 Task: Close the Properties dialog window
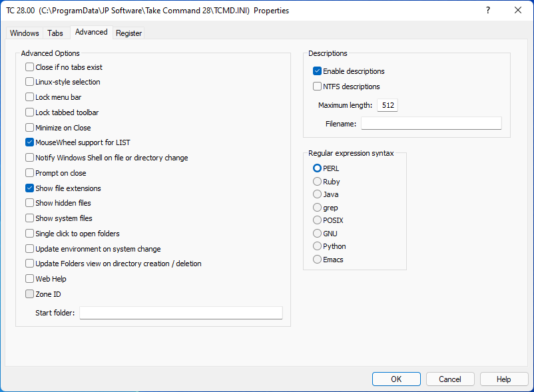[518, 10]
